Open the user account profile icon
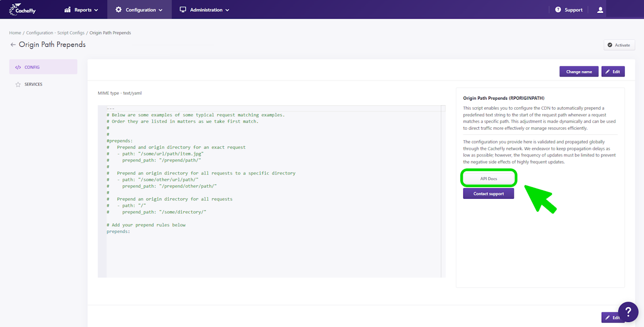Image resolution: width=644 pixels, height=327 pixels. pos(600,10)
